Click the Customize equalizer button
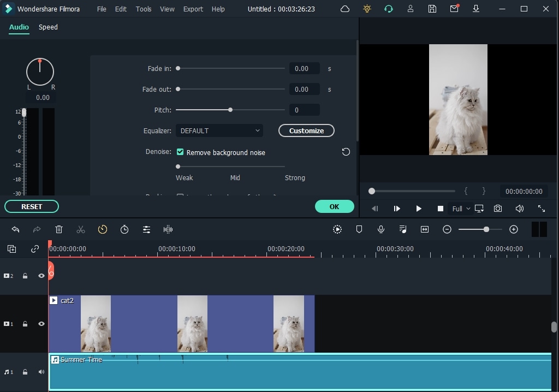This screenshot has width=559, height=392. click(306, 130)
